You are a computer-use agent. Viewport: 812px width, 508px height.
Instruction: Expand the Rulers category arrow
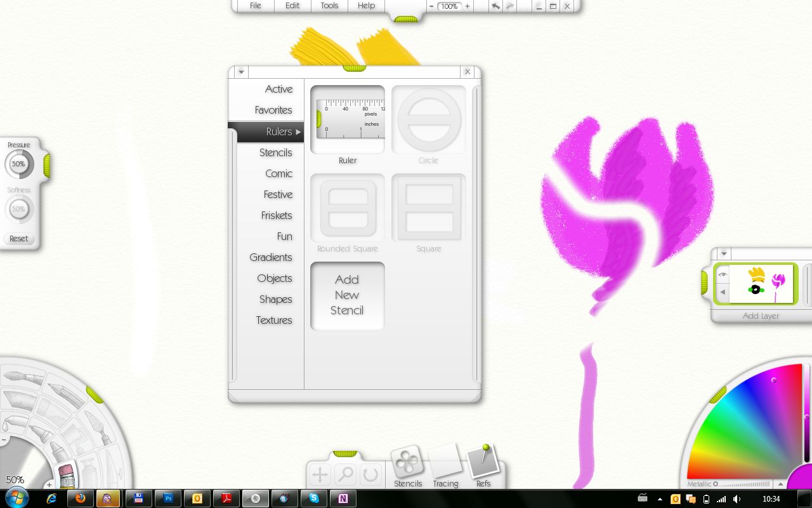click(298, 131)
